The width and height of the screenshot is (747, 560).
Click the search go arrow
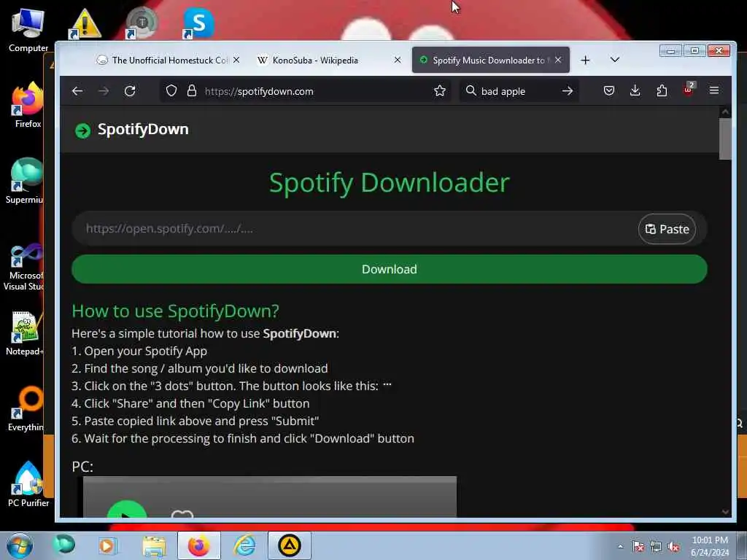(567, 91)
